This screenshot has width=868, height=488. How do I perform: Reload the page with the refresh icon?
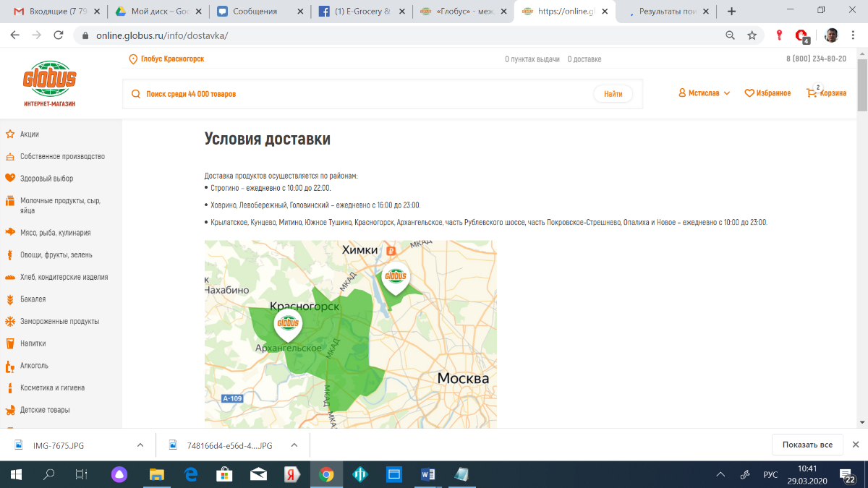59,35
